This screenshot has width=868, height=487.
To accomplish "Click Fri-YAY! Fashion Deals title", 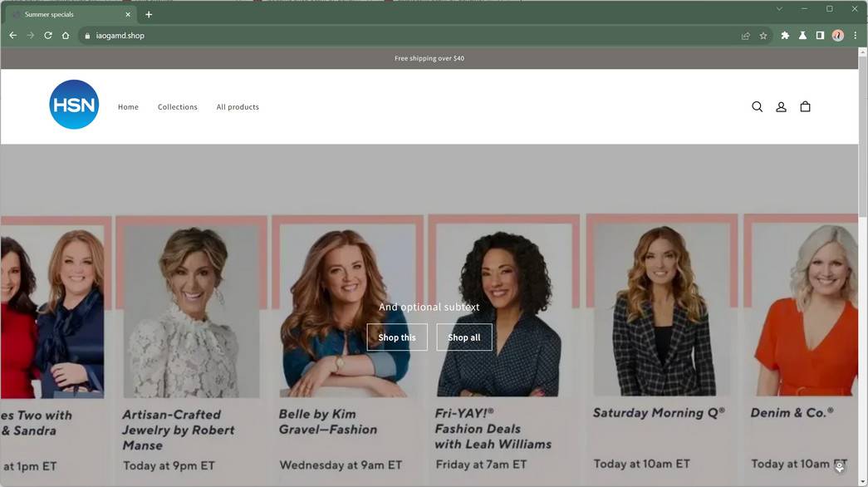I will [493, 428].
